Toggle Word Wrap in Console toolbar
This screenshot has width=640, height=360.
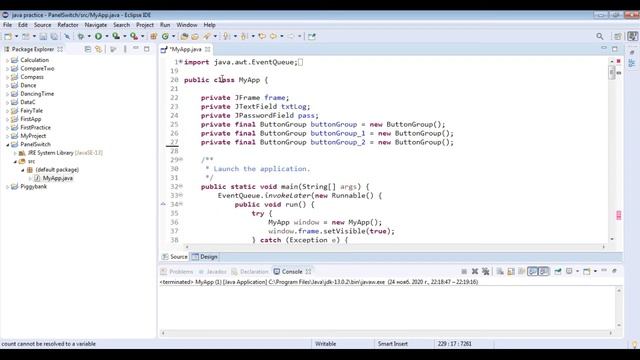(x=522, y=271)
